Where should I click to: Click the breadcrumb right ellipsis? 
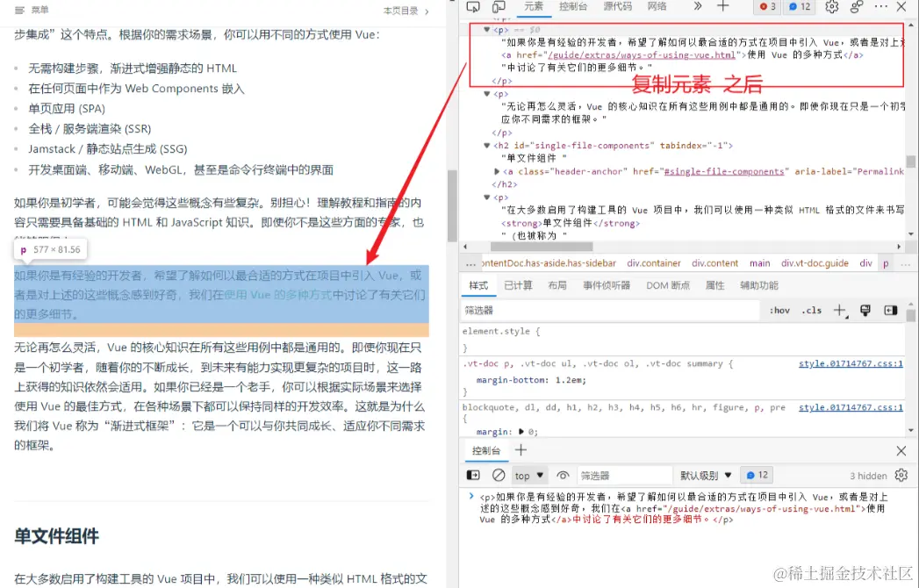click(905, 263)
